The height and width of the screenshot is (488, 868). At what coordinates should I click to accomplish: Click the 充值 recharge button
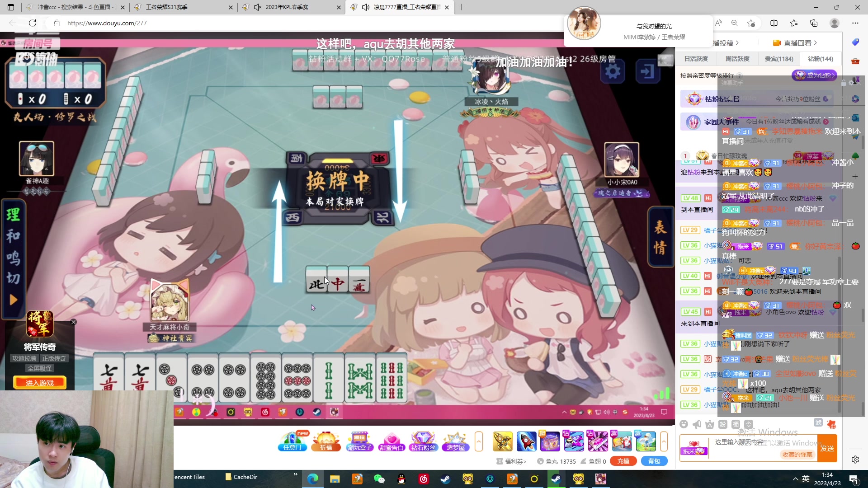(623, 461)
